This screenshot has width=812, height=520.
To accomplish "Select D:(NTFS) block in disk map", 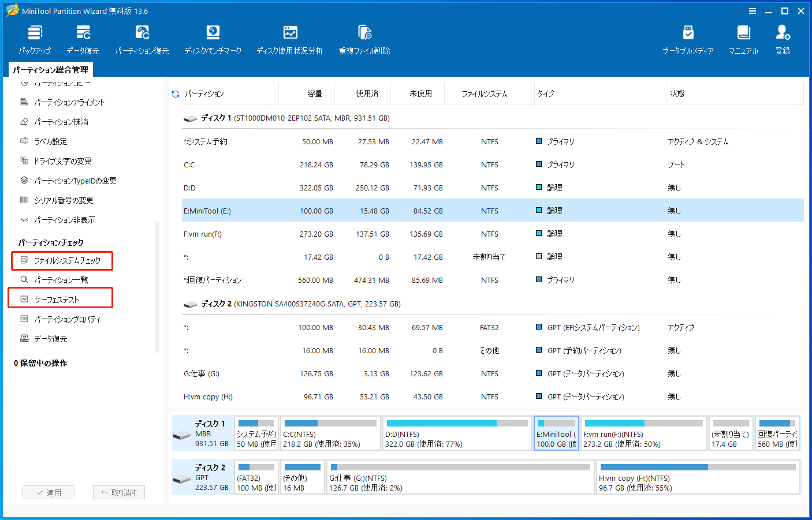I will pyautogui.click(x=457, y=433).
